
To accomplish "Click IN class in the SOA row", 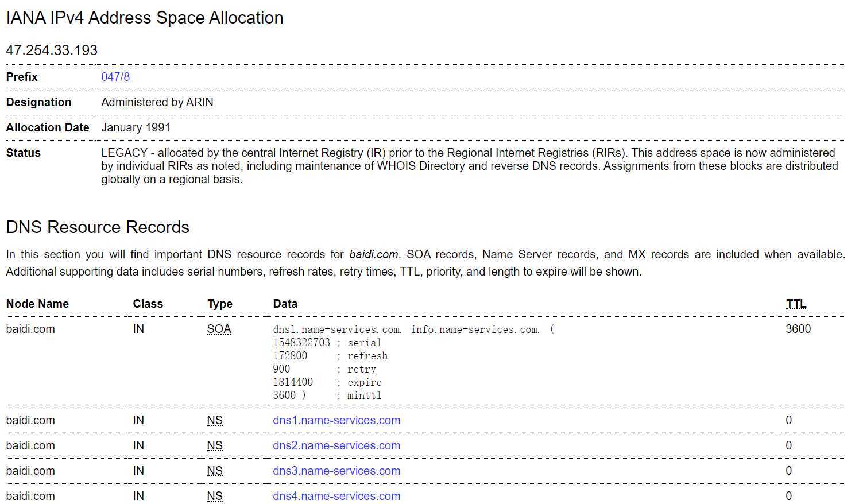I will [x=138, y=329].
